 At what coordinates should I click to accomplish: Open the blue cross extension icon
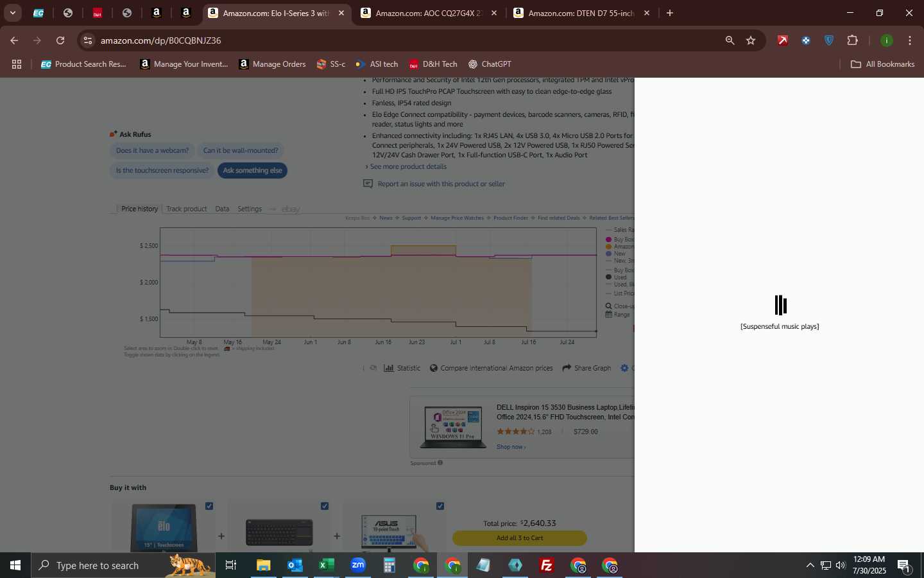tap(806, 40)
